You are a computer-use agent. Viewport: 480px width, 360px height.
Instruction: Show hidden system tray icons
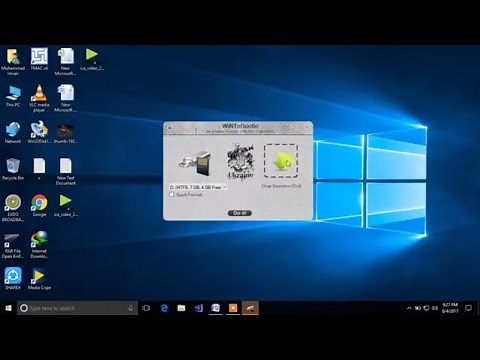click(409, 308)
